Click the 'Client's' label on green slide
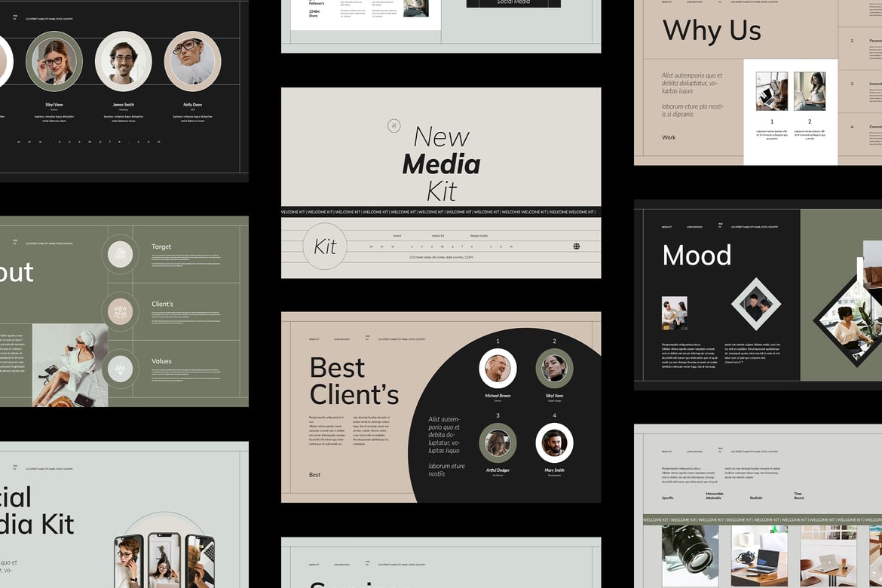Image resolution: width=882 pixels, height=588 pixels. 162,304
